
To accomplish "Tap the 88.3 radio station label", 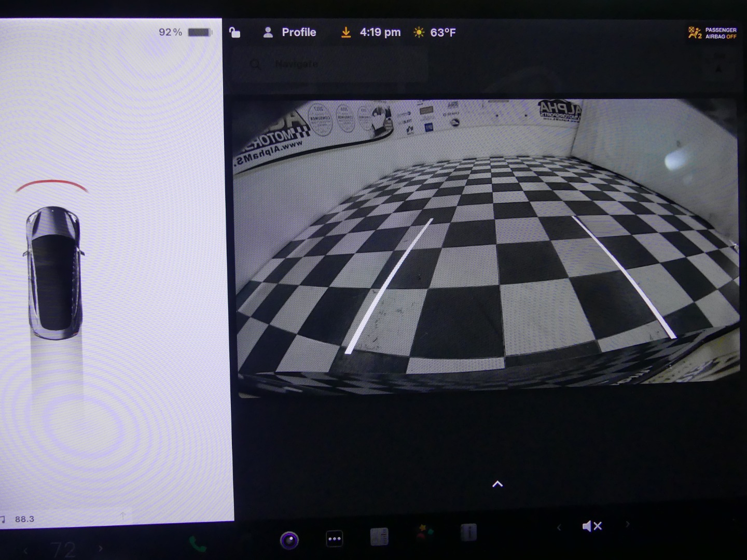I will click(x=24, y=519).
